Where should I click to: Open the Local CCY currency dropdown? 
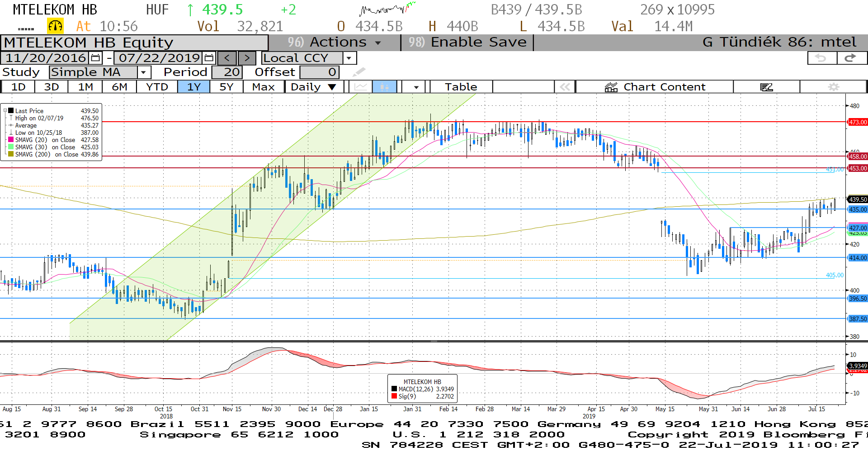click(x=349, y=58)
